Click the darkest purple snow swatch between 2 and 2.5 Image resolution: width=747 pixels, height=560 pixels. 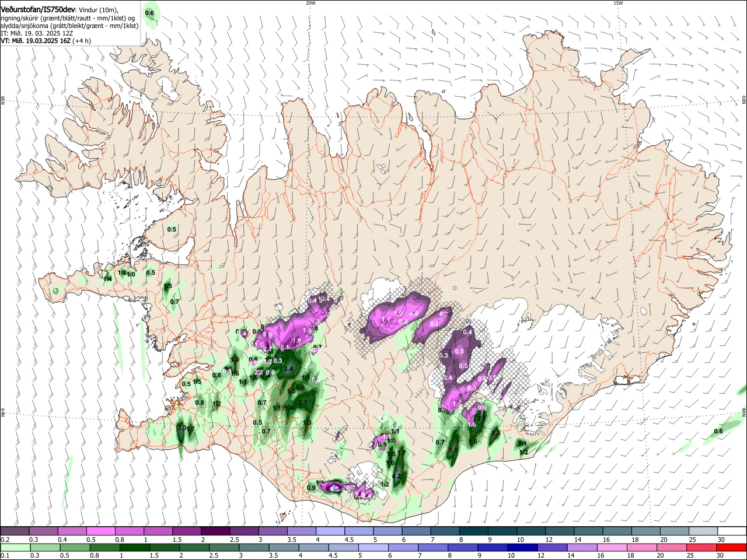pos(215,531)
